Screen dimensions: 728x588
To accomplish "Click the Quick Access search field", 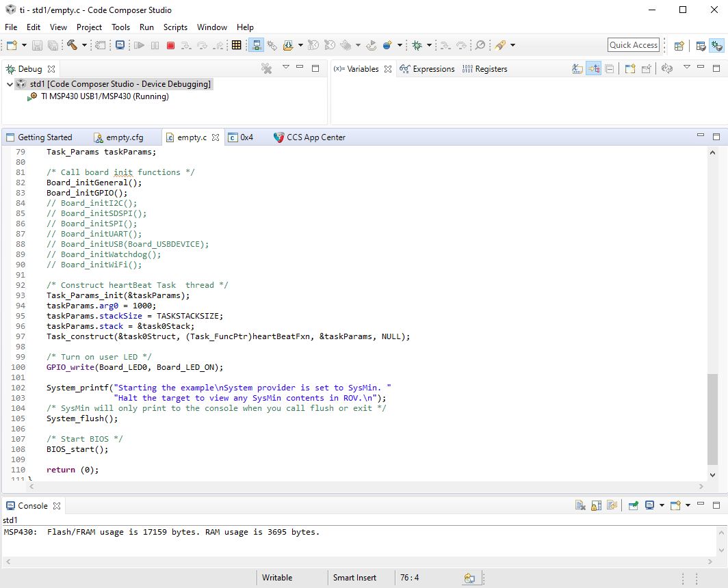I will pyautogui.click(x=634, y=45).
